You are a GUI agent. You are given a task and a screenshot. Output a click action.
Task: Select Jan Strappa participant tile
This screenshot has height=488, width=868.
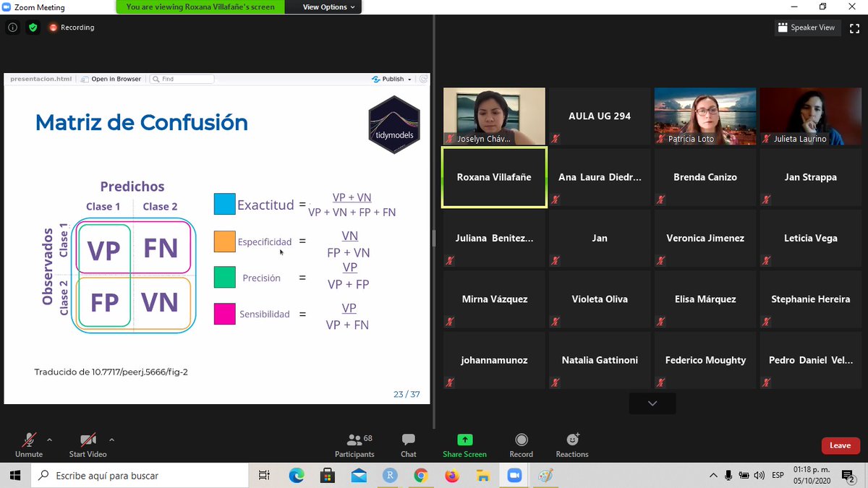pyautogui.click(x=811, y=177)
